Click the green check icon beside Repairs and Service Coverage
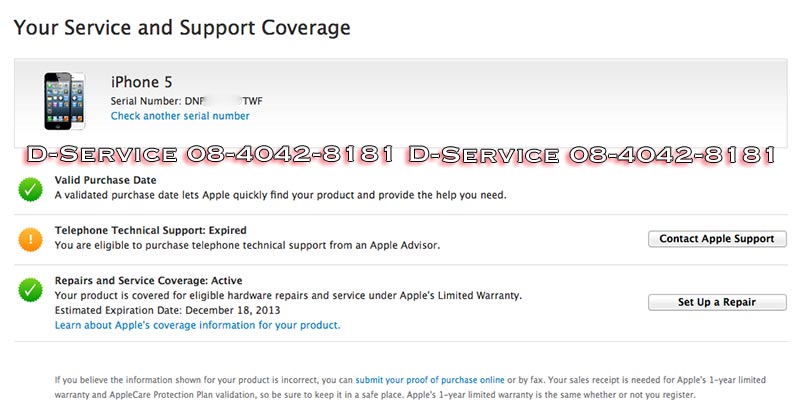This screenshot has height=416, width=800. point(31,290)
